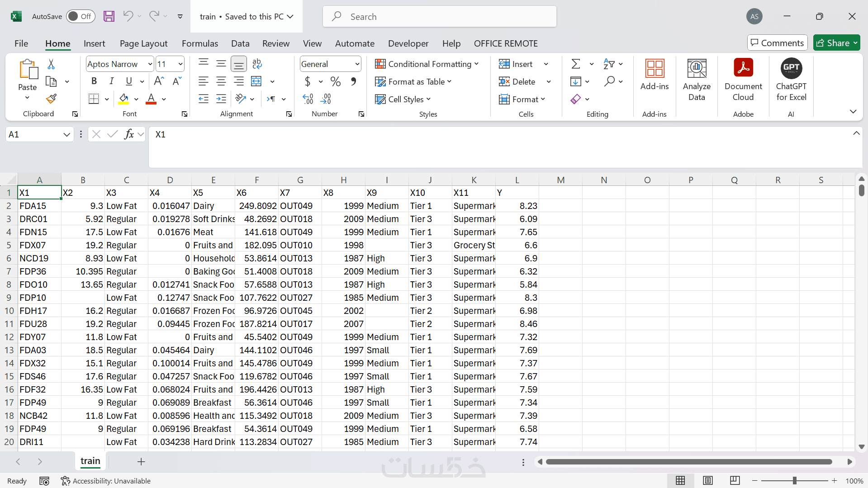Toggle Italic formatting
Viewport: 868px width, 488px height.
pyautogui.click(x=111, y=81)
